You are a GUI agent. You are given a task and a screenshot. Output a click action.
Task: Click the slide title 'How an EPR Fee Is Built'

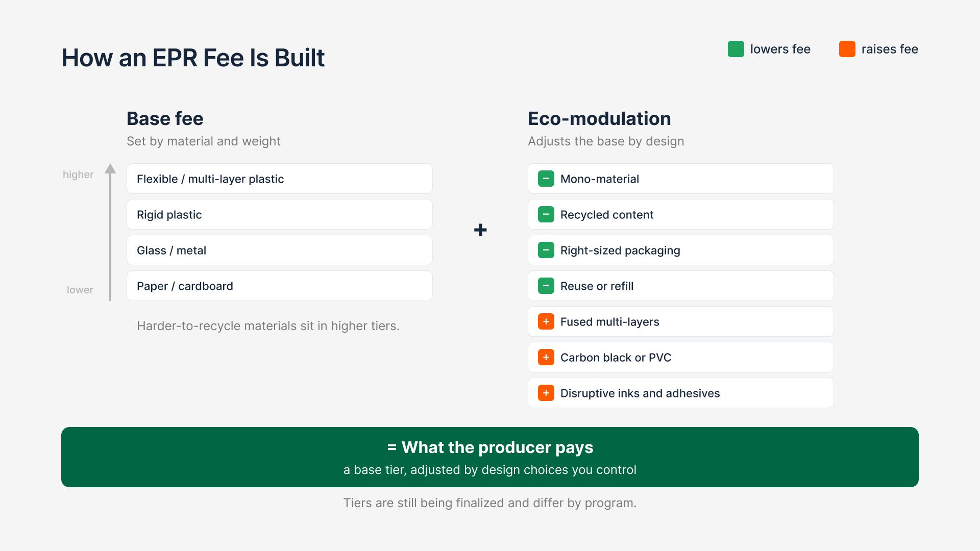point(193,58)
